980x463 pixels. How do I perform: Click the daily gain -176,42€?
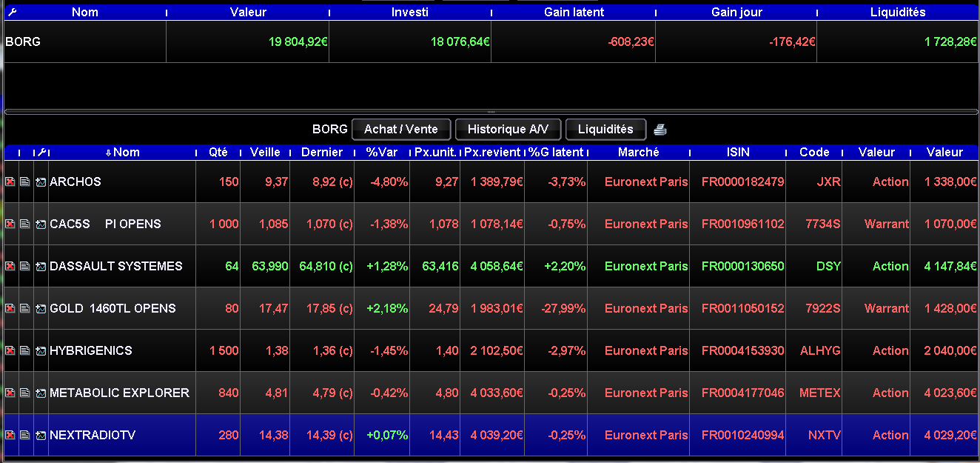coord(792,41)
